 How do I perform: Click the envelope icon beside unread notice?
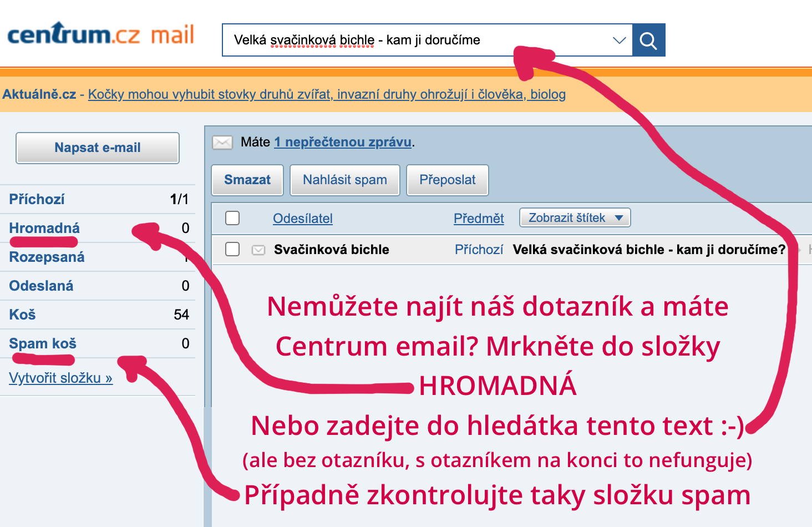click(x=222, y=143)
